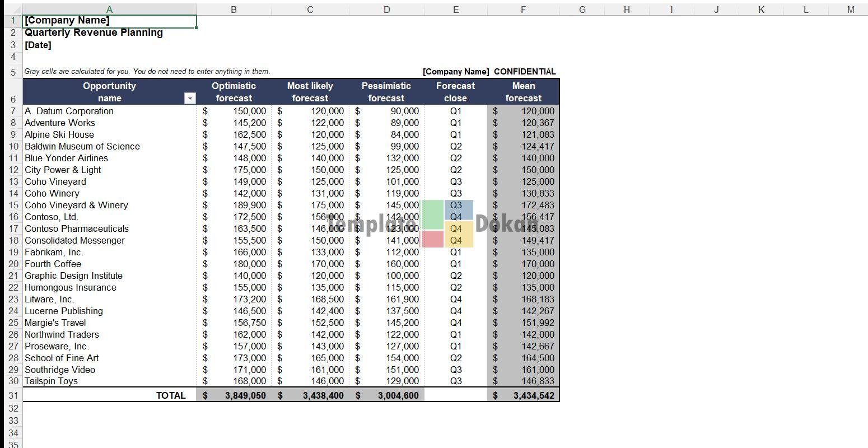Viewport: 868px width, 448px height.
Task: Click total mean forecast value 3,434,542
Action: [x=523, y=395]
